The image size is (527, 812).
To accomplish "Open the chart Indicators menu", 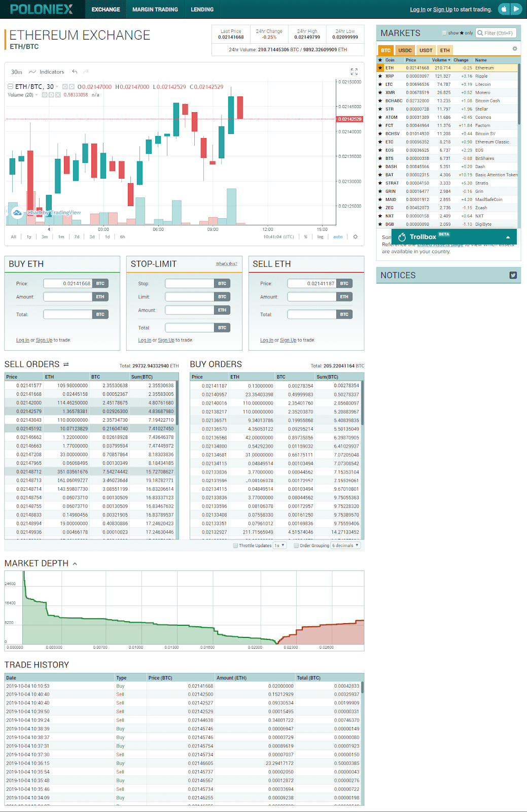I will [x=47, y=72].
